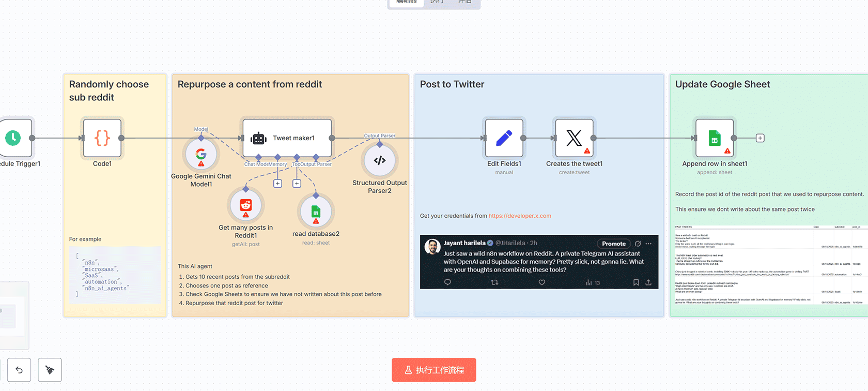Switch to the 执行 tab
This screenshot has width=868, height=391.
click(437, 3)
